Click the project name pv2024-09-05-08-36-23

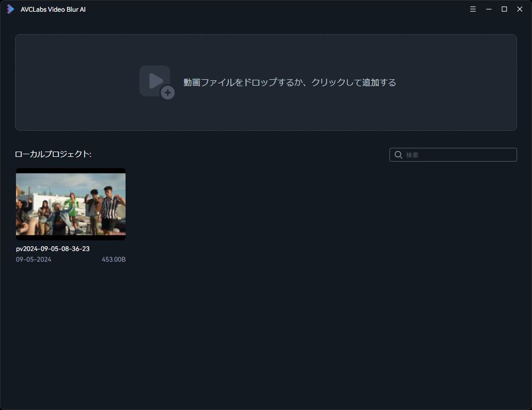coord(53,249)
